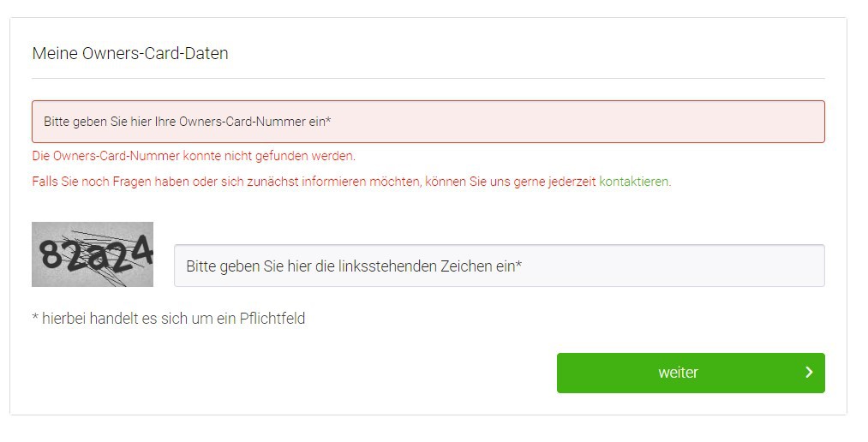Click the digit "8" in the captcha
This screenshot has width=868, height=442.
(51, 255)
